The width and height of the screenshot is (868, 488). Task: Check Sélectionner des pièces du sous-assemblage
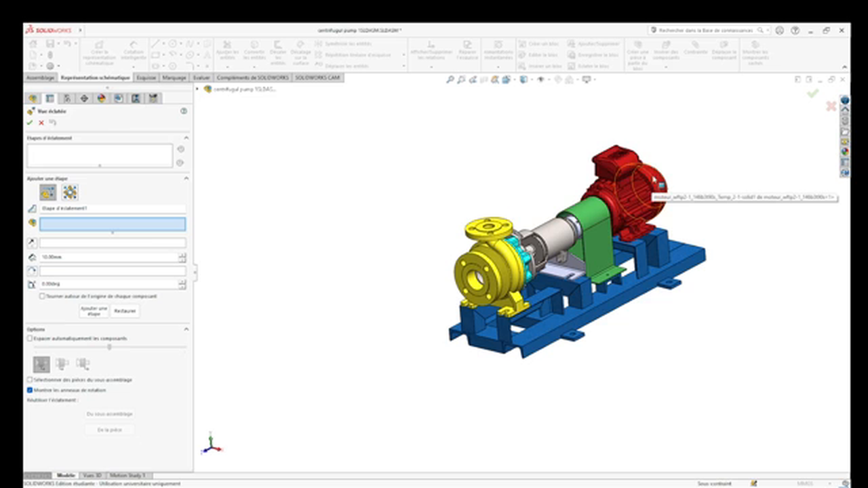[x=30, y=380]
